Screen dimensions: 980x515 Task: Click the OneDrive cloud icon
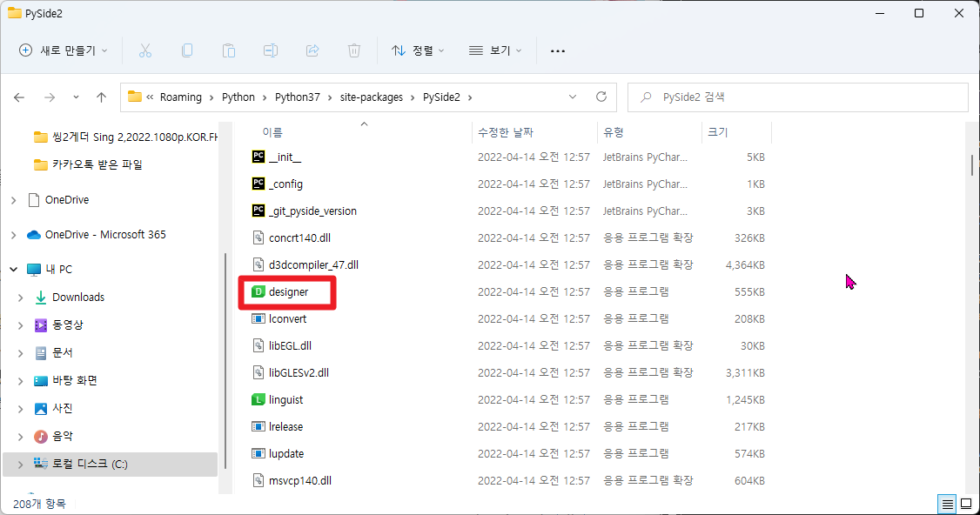coord(34,235)
